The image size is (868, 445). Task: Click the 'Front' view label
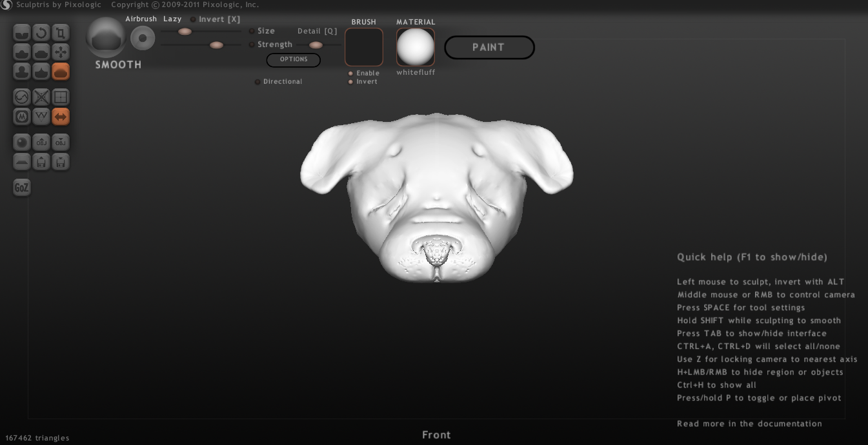(436, 435)
